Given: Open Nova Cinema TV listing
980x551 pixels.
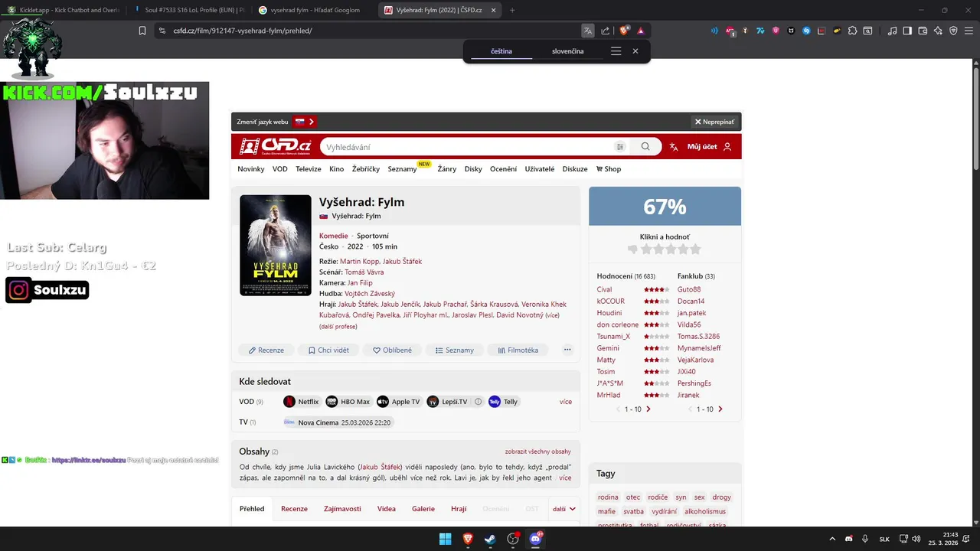Looking at the screenshot, I should click(338, 422).
